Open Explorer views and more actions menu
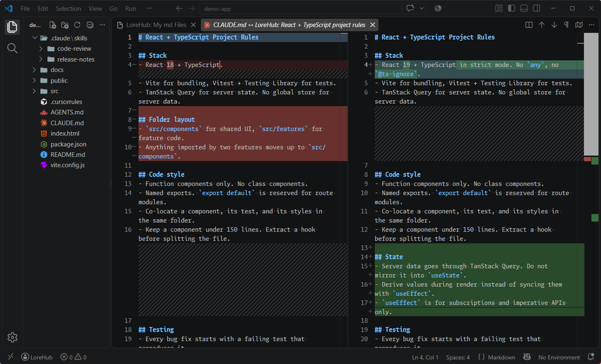The height and width of the screenshot is (364, 601). click(102, 25)
